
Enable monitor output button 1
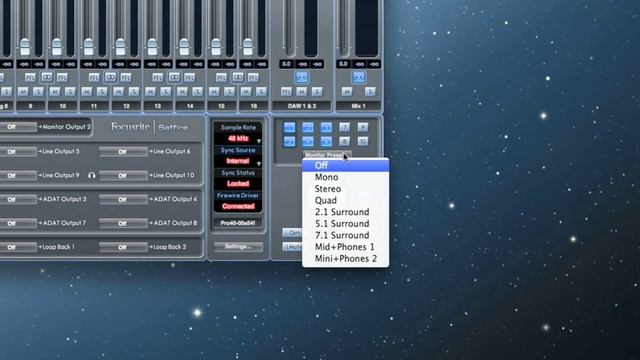(x=289, y=127)
